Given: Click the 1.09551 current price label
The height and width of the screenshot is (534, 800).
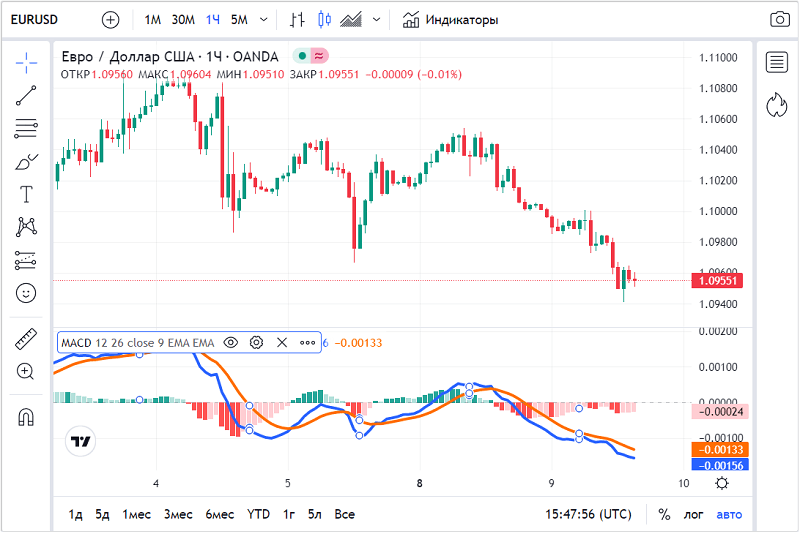Looking at the screenshot, I should 717,281.
